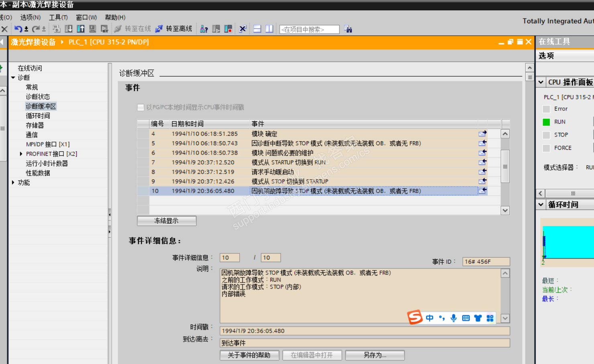Click the envelope icon in event row 10
This screenshot has height=364, width=594.
[x=482, y=191]
